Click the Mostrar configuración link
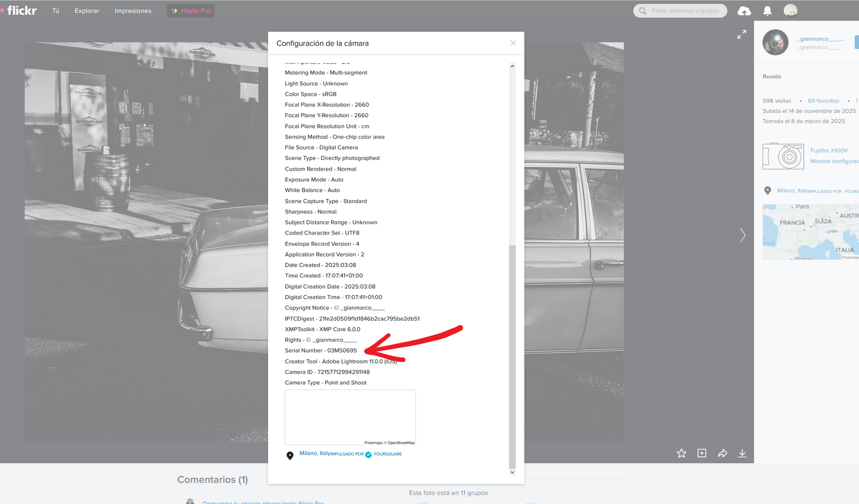Screen dimensions: 859x504 [x=834, y=162]
